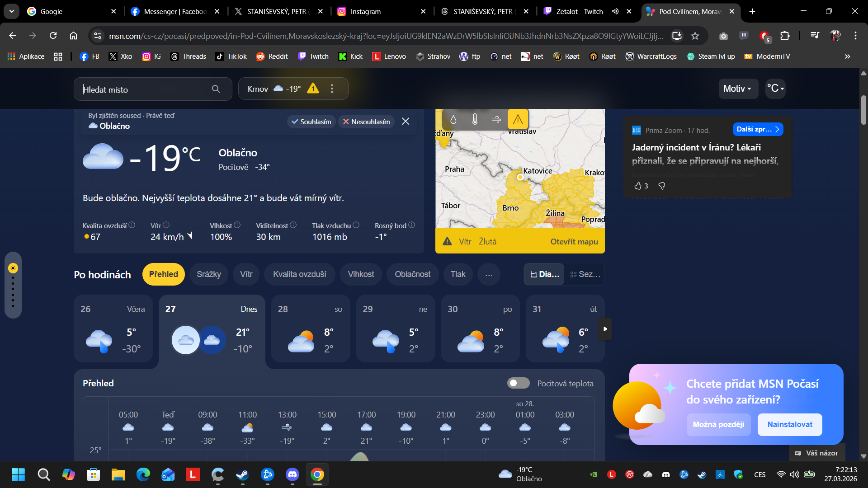Expand more hourly categories with the ellipsis
The width and height of the screenshot is (868, 488).
pyautogui.click(x=489, y=274)
